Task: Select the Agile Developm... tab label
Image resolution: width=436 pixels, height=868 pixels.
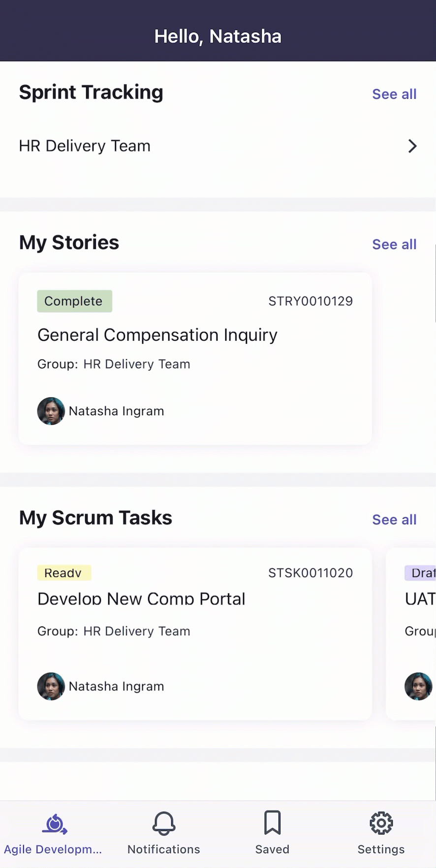Action: [53, 849]
